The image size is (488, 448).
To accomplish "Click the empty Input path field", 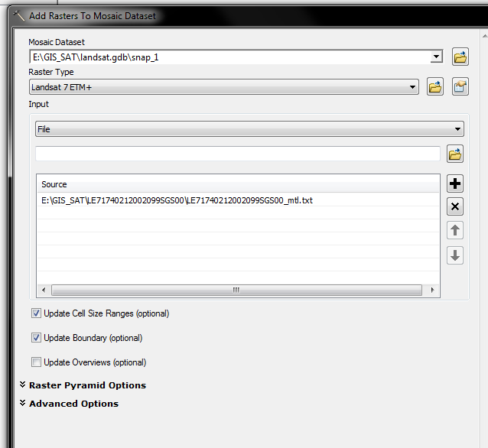I will (x=238, y=154).
